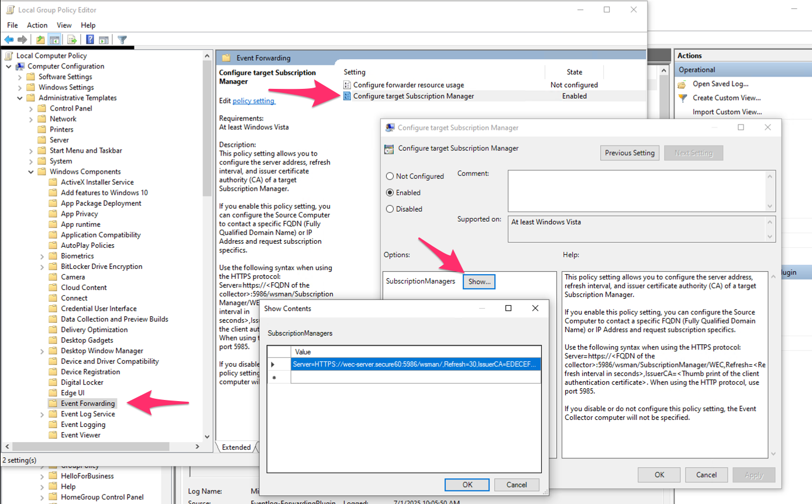
Task: Switch to the Extended tab
Action: coord(236,447)
